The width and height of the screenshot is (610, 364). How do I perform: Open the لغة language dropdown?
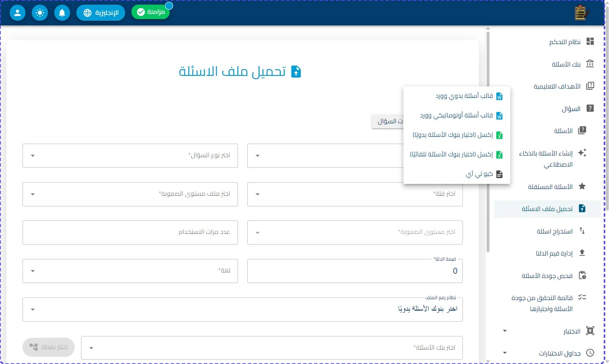tap(130, 271)
